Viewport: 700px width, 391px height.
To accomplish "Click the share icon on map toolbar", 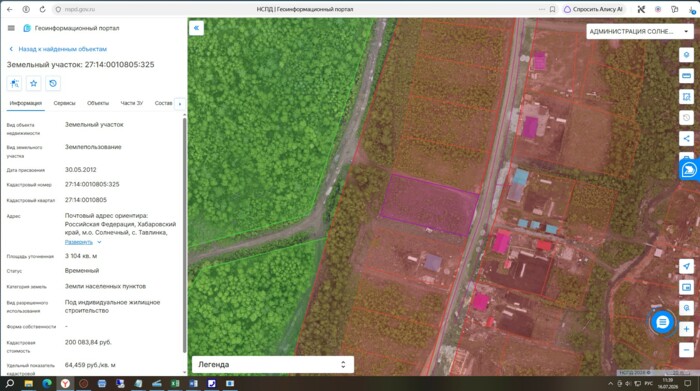I will pos(686,138).
